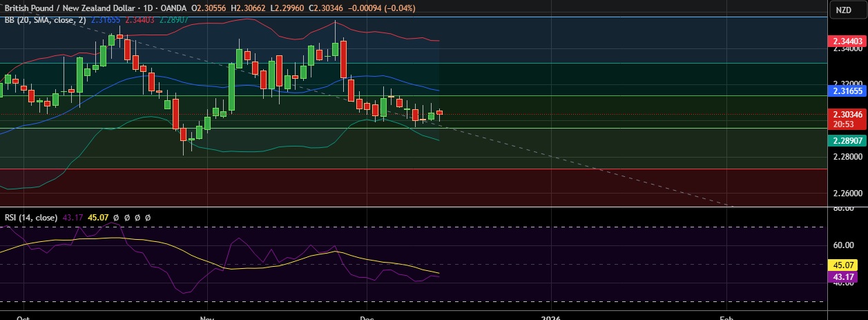Click the Dec label on time axis
This screenshot has height=320, width=868.
[367, 318]
